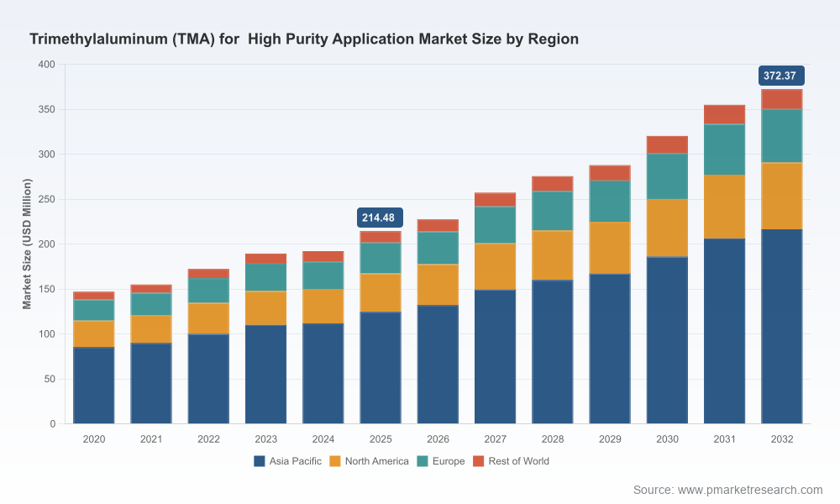Click the Source: www.pmarketresearch.com text

pyautogui.click(x=727, y=490)
